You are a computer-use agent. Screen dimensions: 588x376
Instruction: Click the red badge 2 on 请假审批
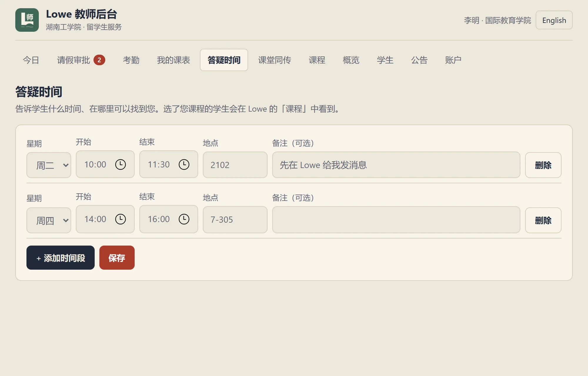click(99, 60)
